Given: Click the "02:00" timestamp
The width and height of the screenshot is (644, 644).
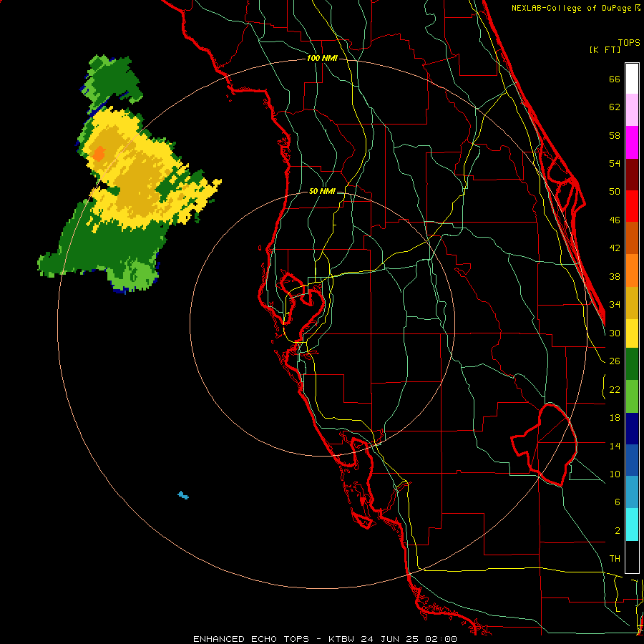Looking at the screenshot, I should [441, 639].
